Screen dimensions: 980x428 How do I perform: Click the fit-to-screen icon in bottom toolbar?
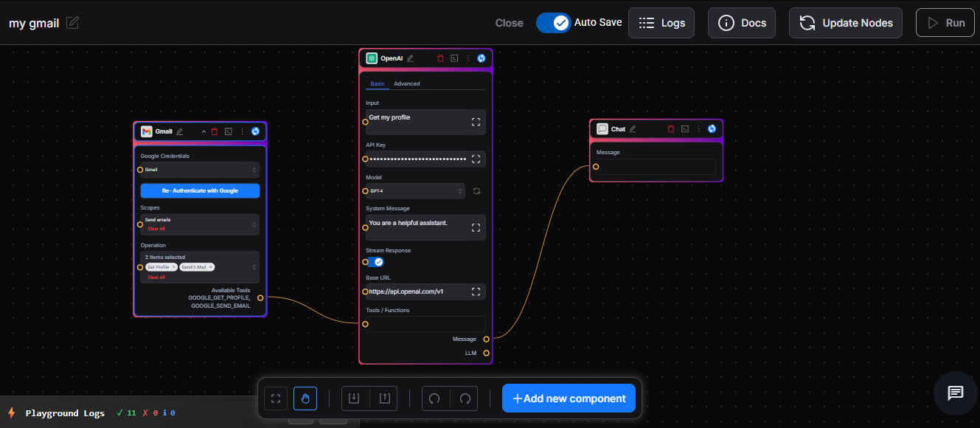click(276, 398)
